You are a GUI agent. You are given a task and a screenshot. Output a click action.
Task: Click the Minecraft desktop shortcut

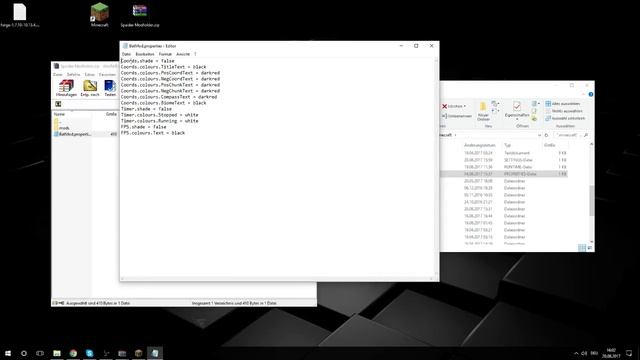tap(99, 15)
